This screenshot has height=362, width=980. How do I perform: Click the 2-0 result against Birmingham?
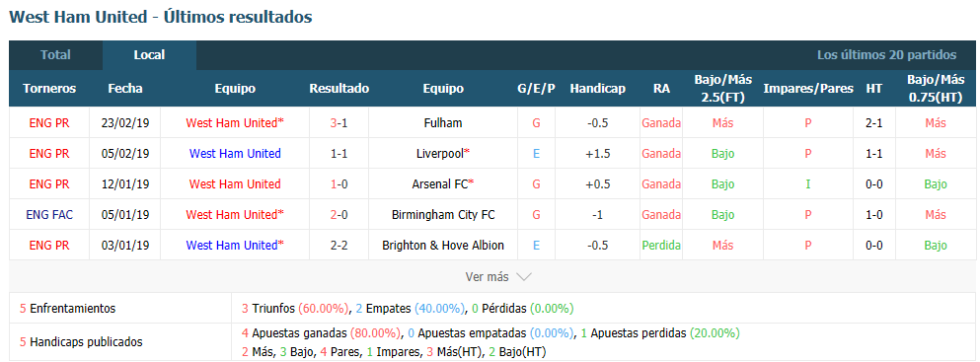pos(339,215)
